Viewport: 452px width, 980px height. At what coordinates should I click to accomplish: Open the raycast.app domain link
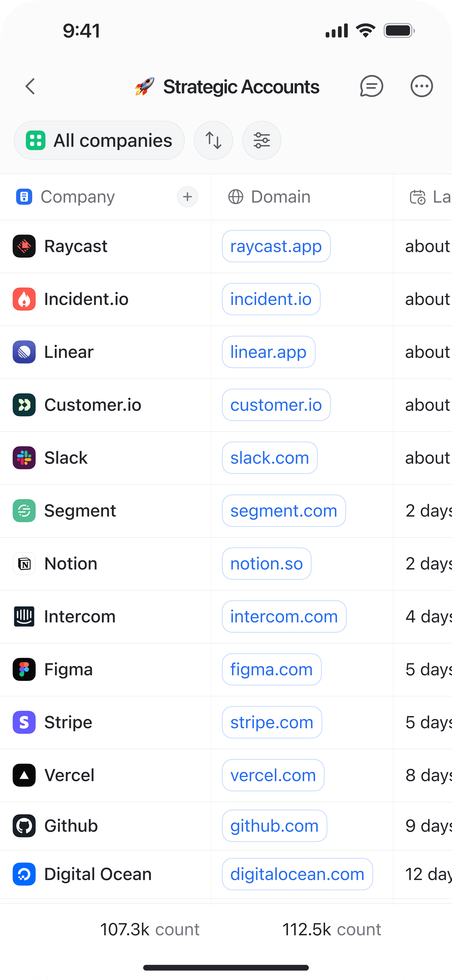tap(276, 246)
